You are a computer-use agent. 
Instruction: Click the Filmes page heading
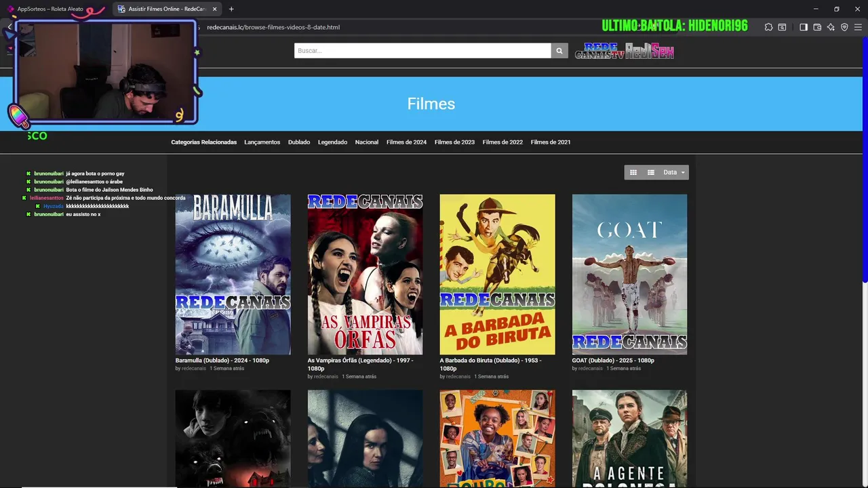click(x=431, y=104)
